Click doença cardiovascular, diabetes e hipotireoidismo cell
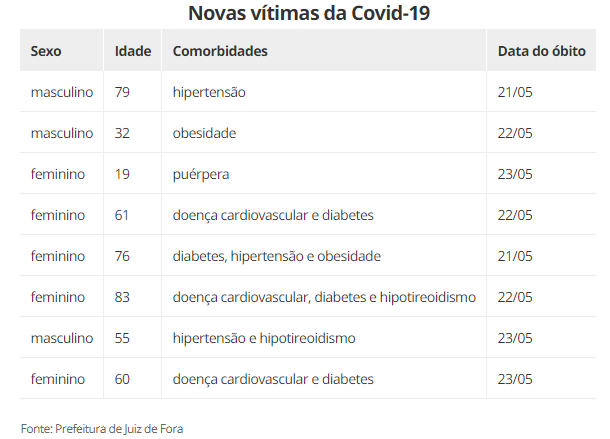610x439 pixels. coord(324,297)
